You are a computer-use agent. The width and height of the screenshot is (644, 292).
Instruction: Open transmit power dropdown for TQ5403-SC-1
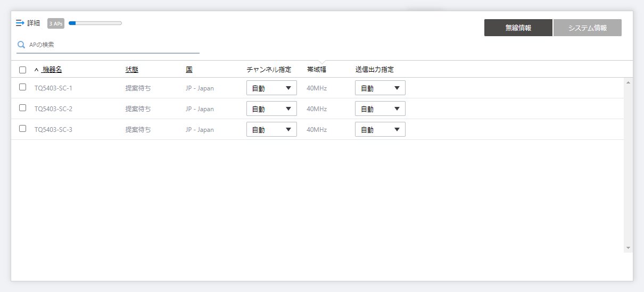pos(380,88)
